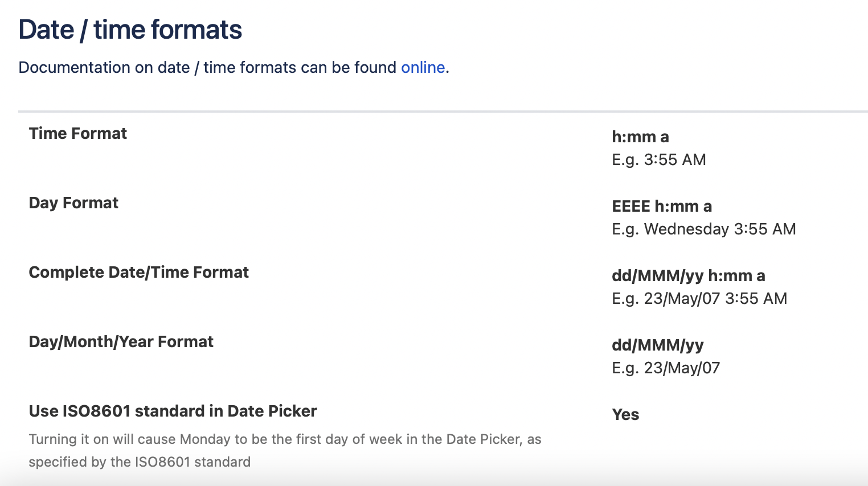
Task: Select the "dd/MMM/yy" Day/Month/Year value
Action: pos(657,345)
